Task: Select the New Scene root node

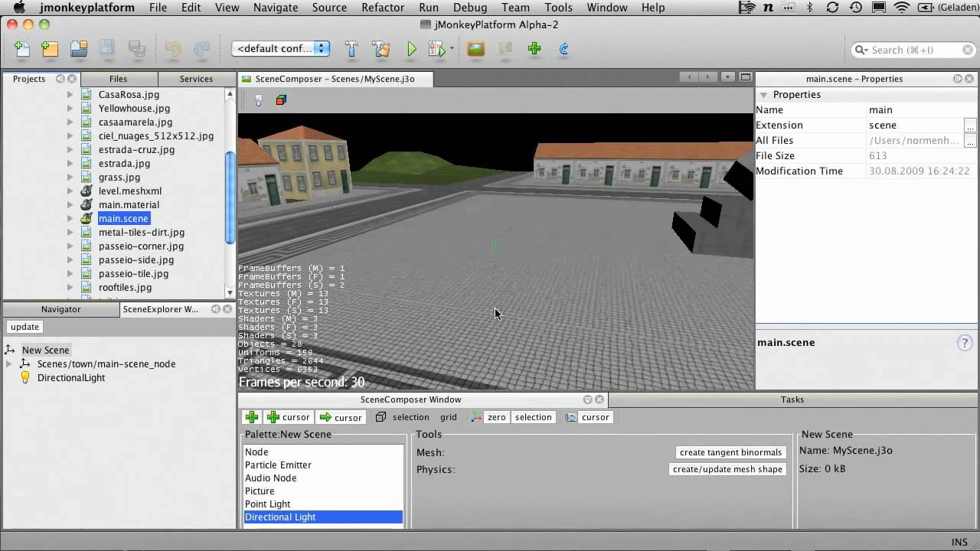Action: [x=45, y=350]
